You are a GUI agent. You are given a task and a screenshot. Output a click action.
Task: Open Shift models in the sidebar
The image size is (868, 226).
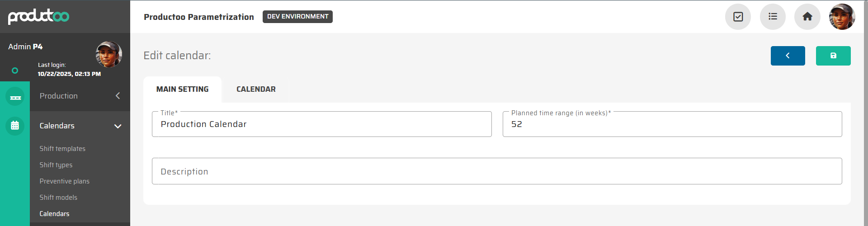pos(58,198)
